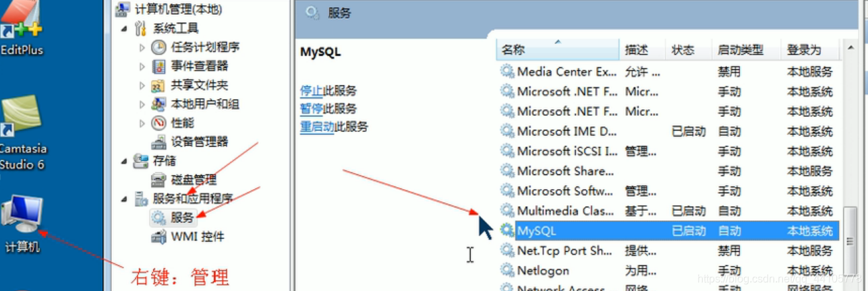868x291 pixels.
Task: Open the Camtasia Studio 6 desktop shortcut
Action: pyautogui.click(x=21, y=133)
